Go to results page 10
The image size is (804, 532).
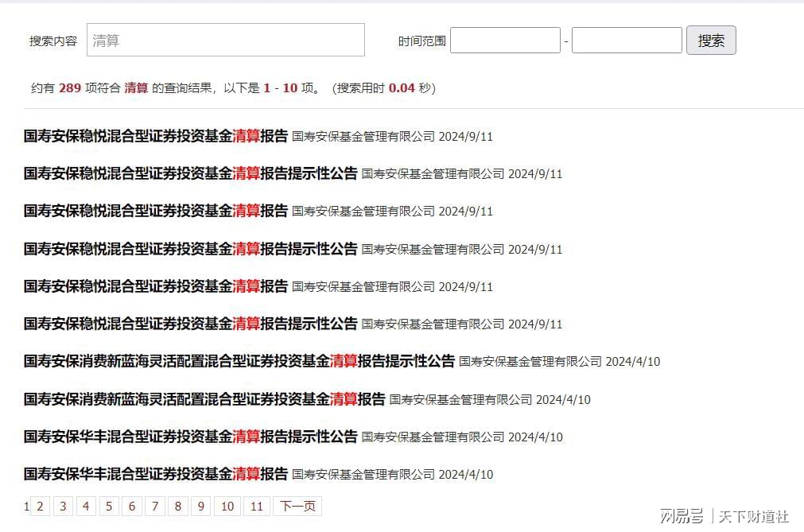click(227, 507)
